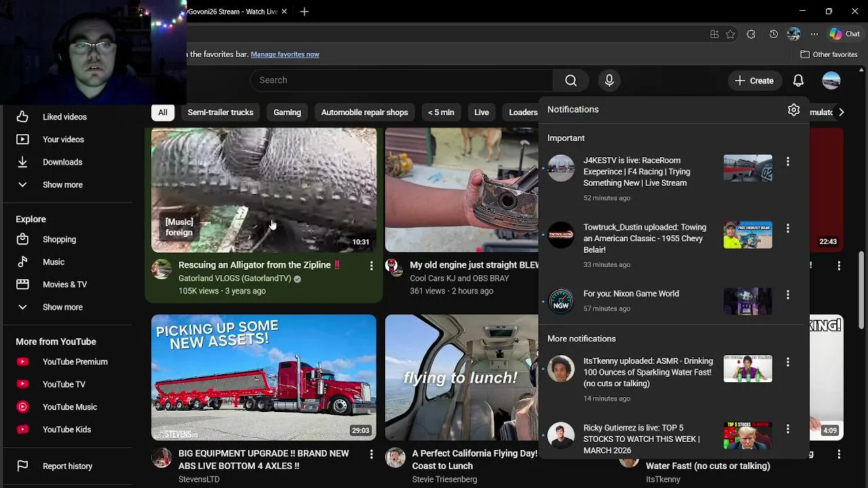Viewport: 868px width, 488px height.
Task: Open Stevie Triesenberg channel link
Action: 444,479
